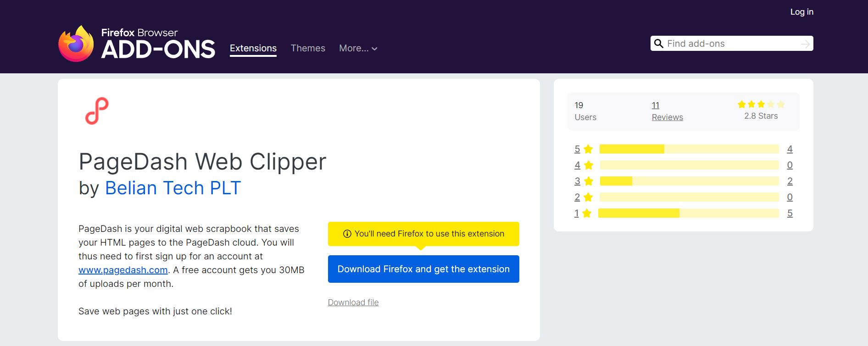Click the 1-star rating bar

tap(689, 213)
